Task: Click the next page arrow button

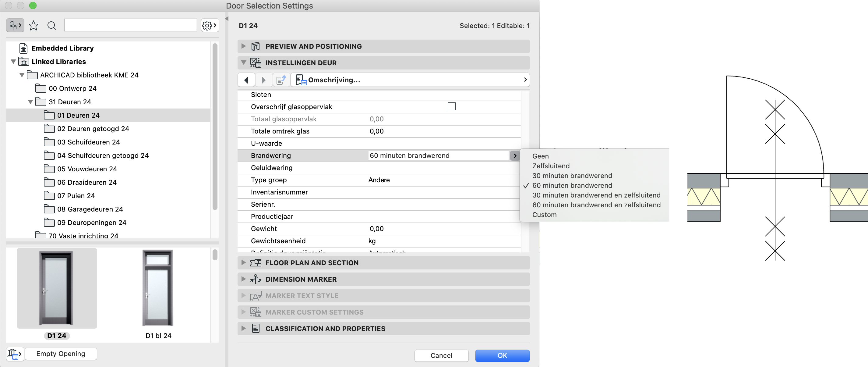Action: [x=263, y=80]
